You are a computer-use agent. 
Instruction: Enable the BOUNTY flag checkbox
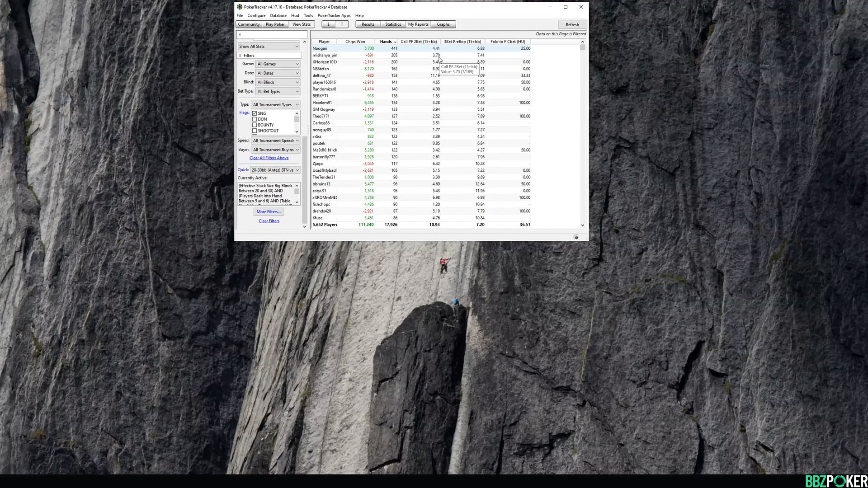pyautogui.click(x=255, y=125)
